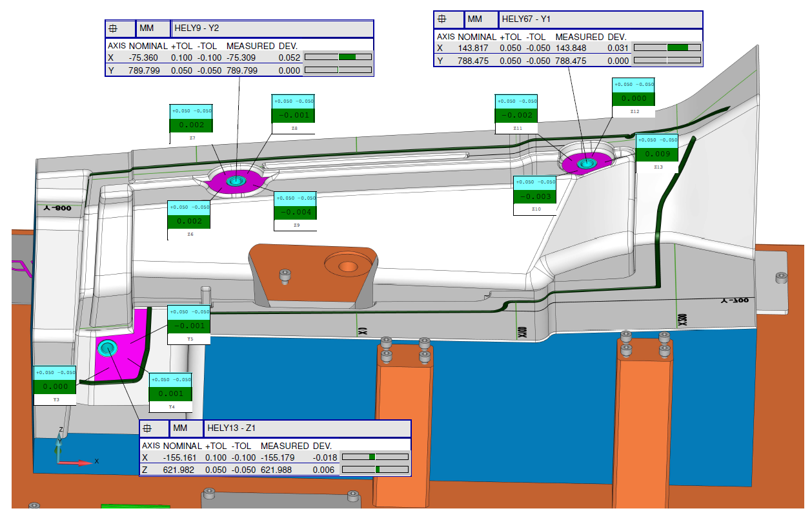The width and height of the screenshot is (812, 513).
Task: Pick the cyan hole under HELY67 - Y1
Action: click(586, 163)
